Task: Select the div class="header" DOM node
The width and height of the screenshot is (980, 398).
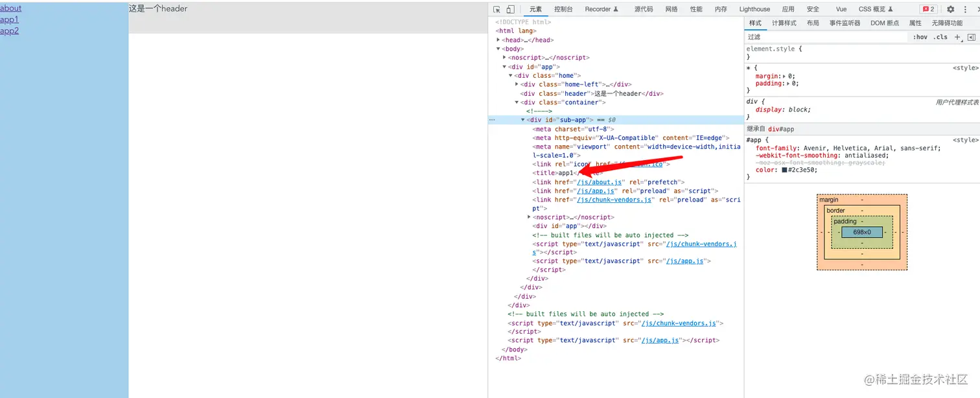Action: (x=592, y=93)
